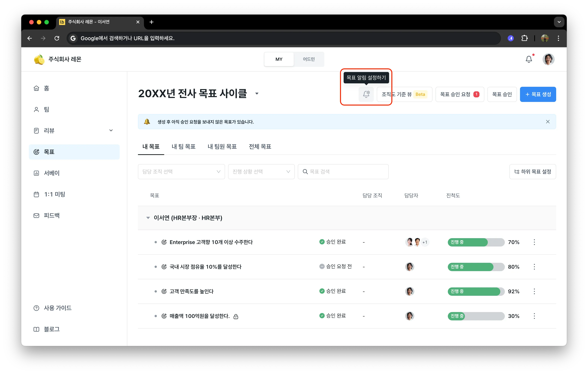Open 진행 상황 선택 dropdown
588x374 pixels.
click(261, 171)
